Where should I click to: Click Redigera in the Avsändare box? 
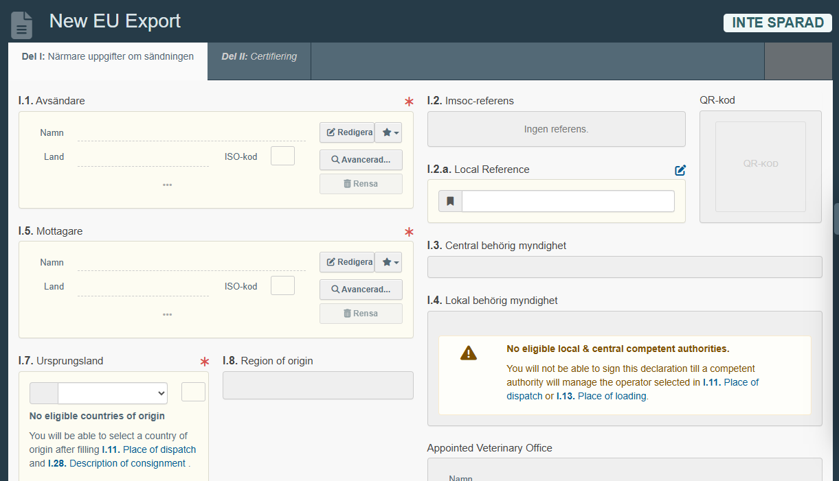pyautogui.click(x=347, y=132)
